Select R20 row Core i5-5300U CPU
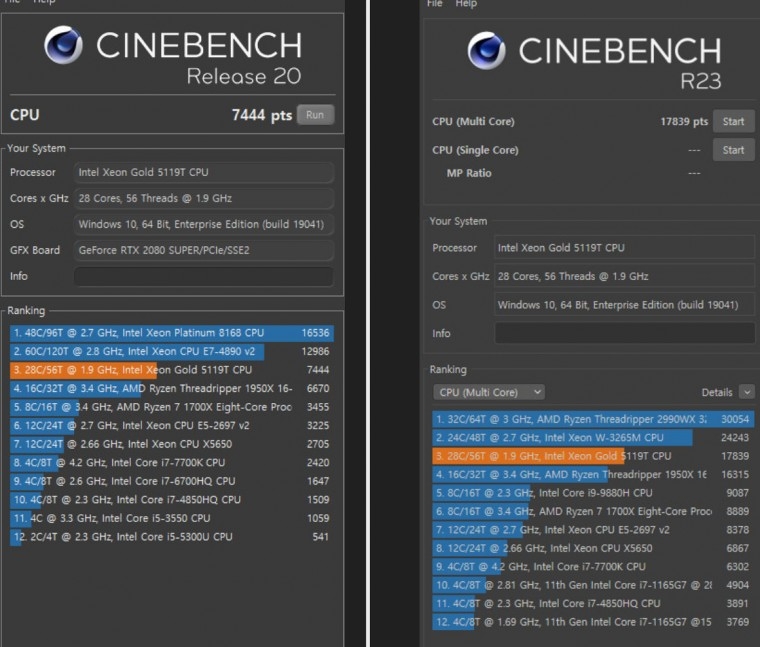 172,537
